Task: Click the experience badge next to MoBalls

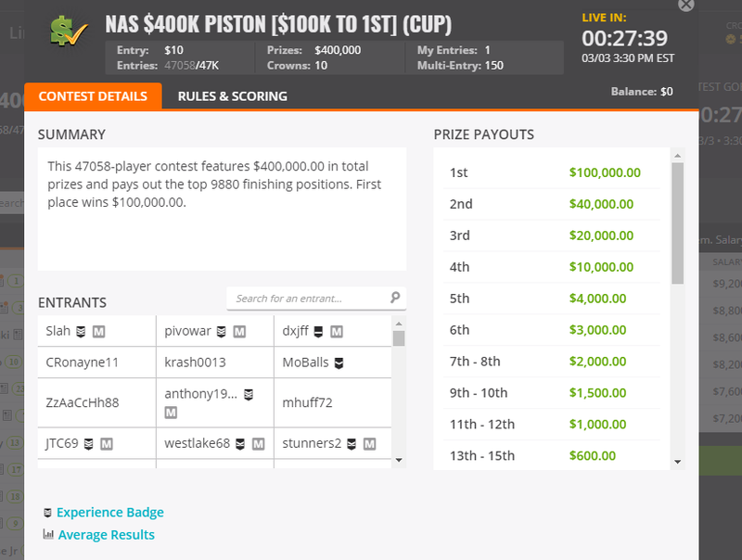Action: pos(339,363)
